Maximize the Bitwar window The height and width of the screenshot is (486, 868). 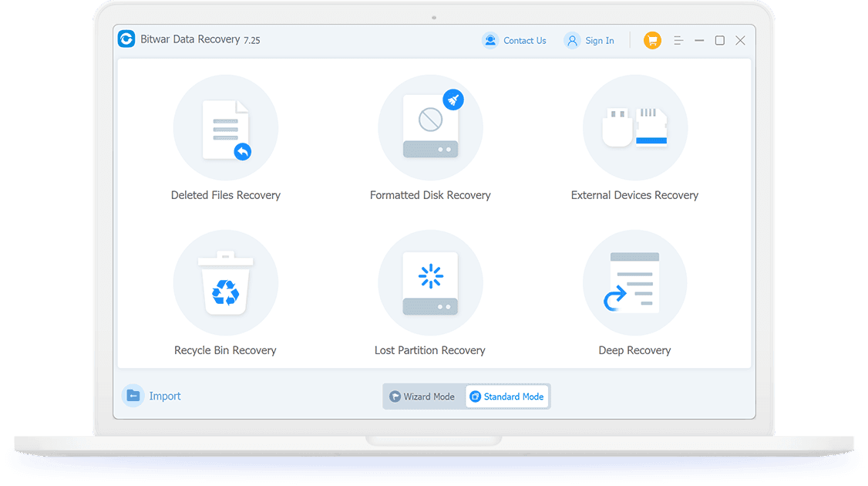click(719, 41)
